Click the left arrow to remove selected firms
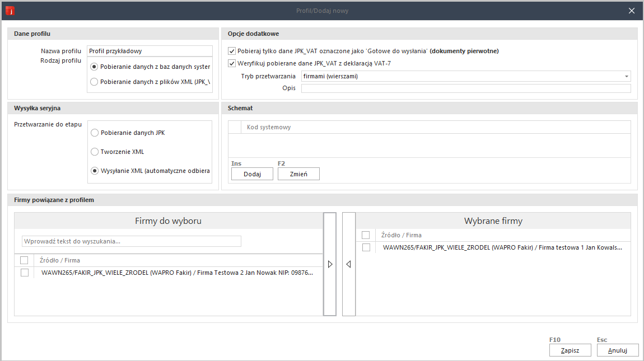Viewport: 644px width, 361px height. point(348,264)
